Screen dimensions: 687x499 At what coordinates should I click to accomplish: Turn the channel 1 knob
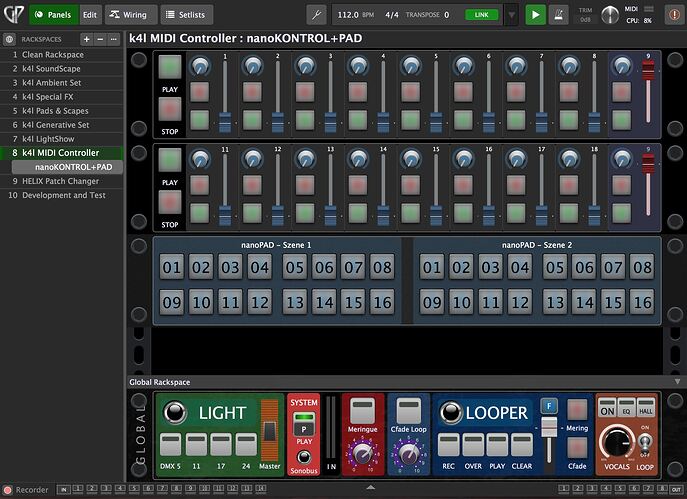tap(200, 66)
